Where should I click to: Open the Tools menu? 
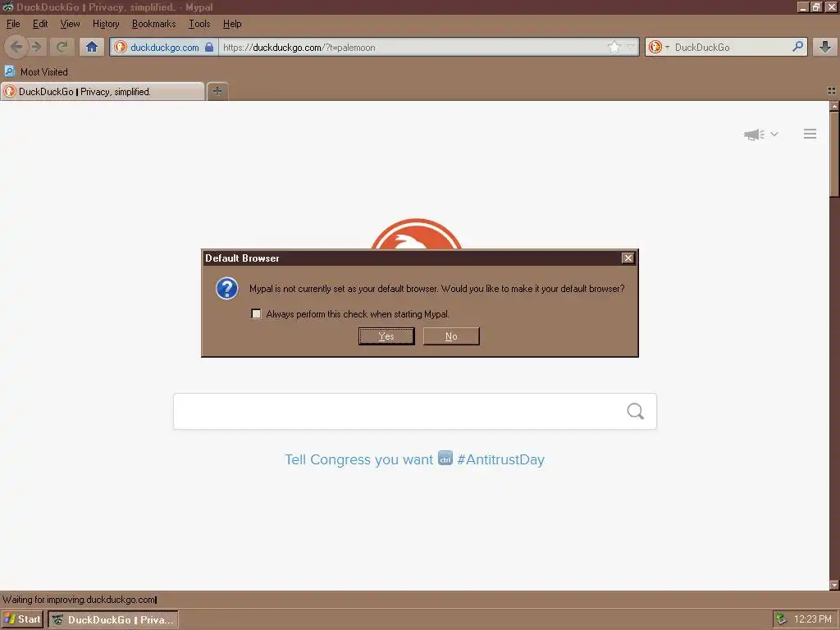click(x=199, y=24)
